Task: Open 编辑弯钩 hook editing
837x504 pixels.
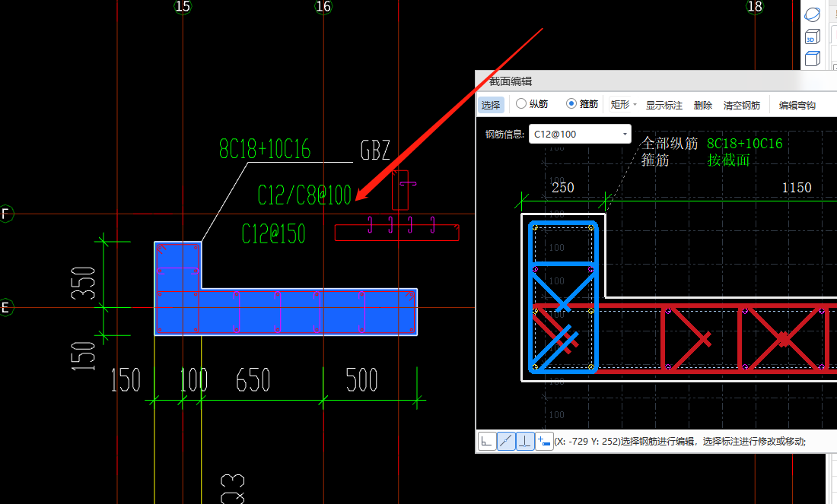Action: (797, 105)
